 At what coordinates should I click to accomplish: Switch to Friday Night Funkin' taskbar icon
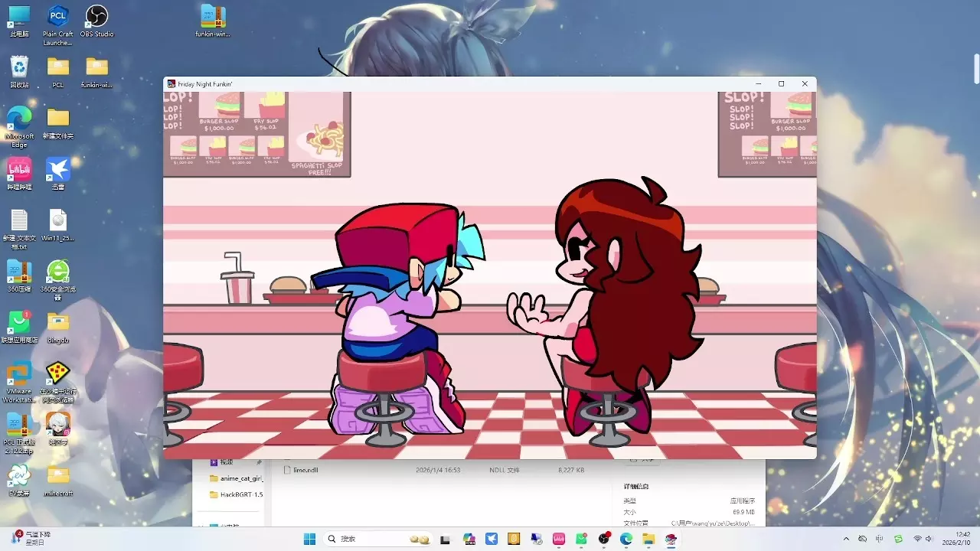pos(671,539)
